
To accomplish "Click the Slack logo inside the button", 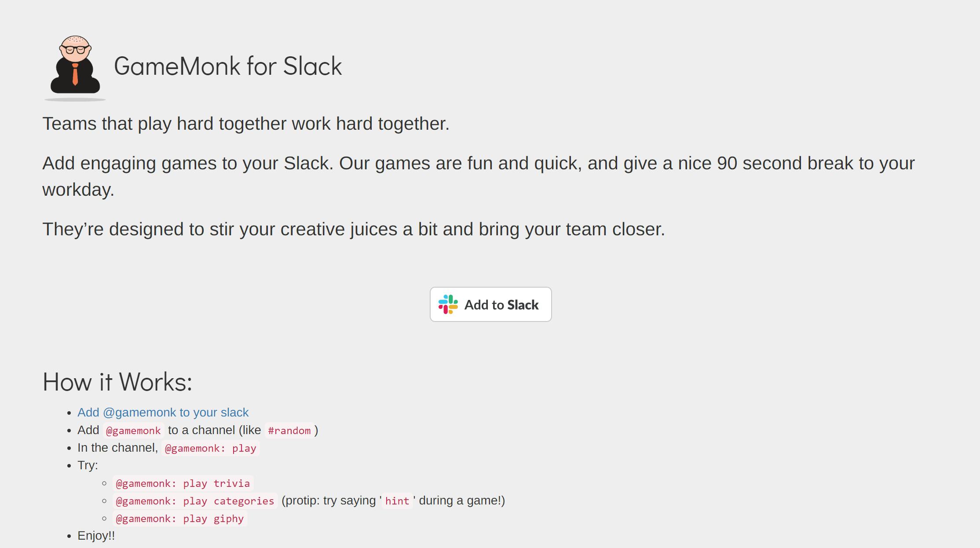I will 447,304.
